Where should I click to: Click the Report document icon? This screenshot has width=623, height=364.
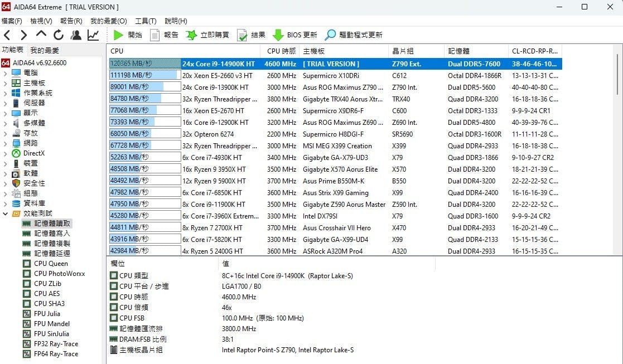(x=154, y=35)
